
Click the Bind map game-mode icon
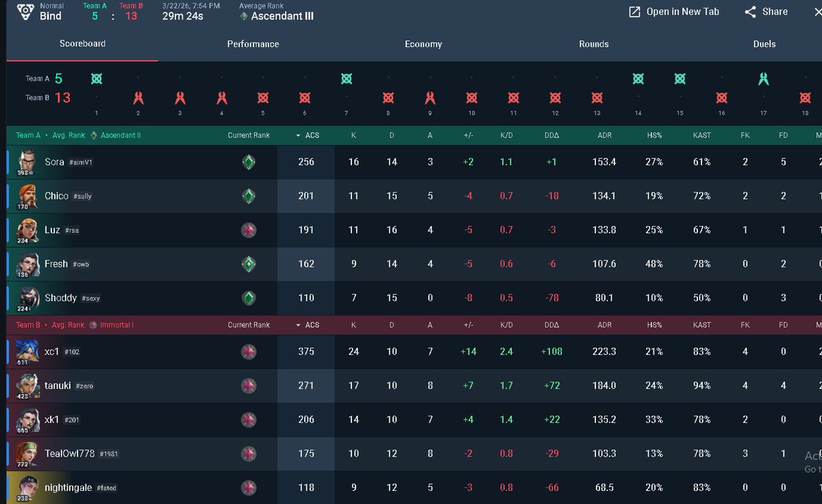(25, 12)
